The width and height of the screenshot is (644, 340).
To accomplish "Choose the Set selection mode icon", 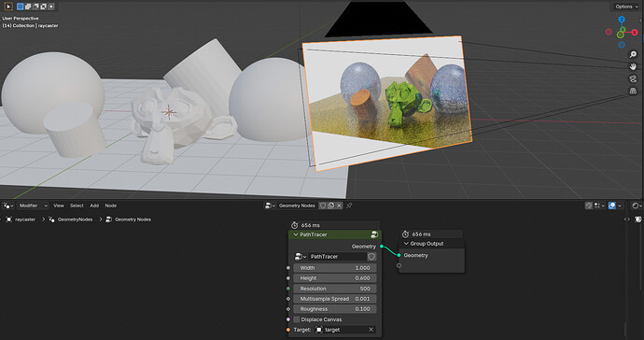I will [x=21, y=7].
